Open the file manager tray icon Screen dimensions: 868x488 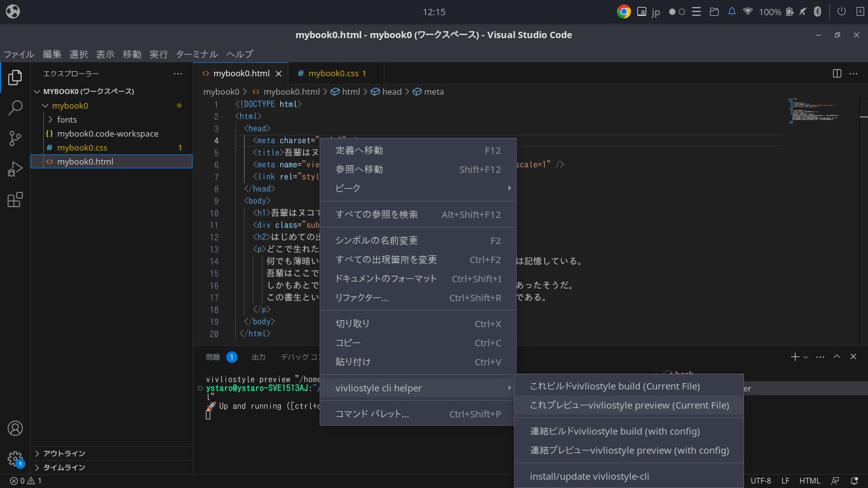(714, 11)
